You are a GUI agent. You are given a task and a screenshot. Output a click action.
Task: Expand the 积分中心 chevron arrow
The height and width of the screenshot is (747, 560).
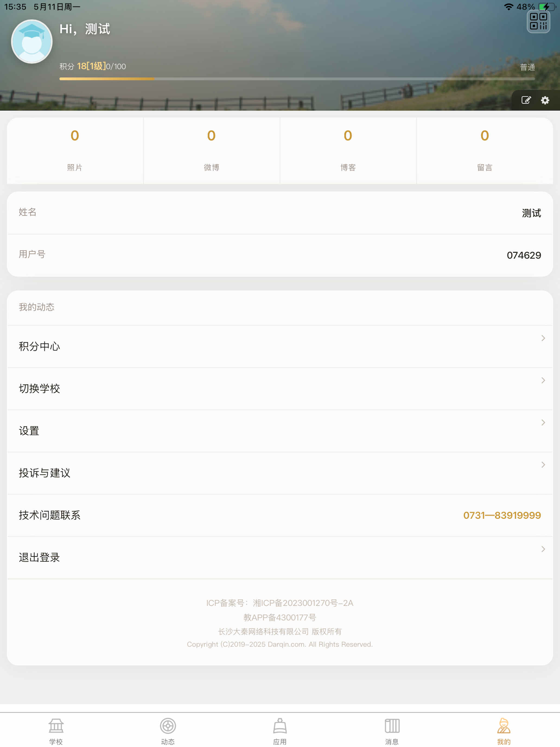pyautogui.click(x=543, y=338)
